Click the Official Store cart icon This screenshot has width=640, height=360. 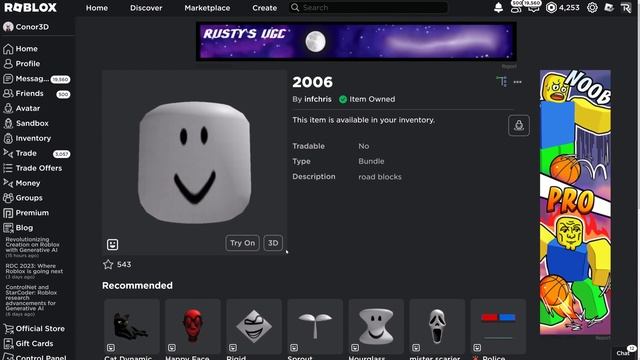(x=8, y=329)
